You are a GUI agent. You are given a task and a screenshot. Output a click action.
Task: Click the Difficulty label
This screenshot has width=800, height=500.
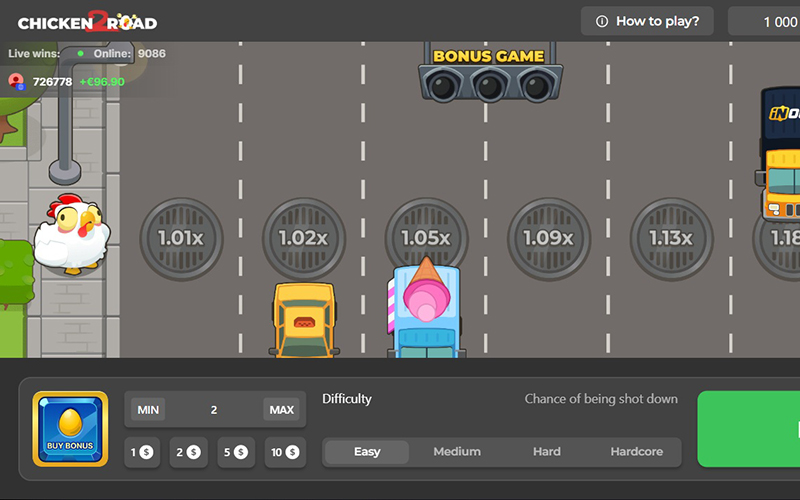[347, 399]
